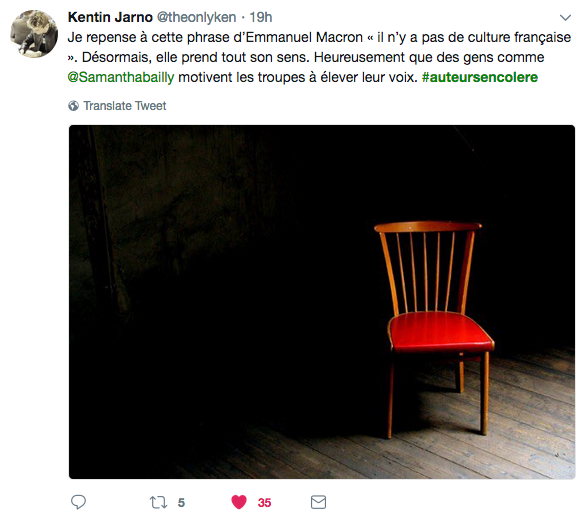
Task: Open direct message envelope icon
Action: [x=318, y=502]
